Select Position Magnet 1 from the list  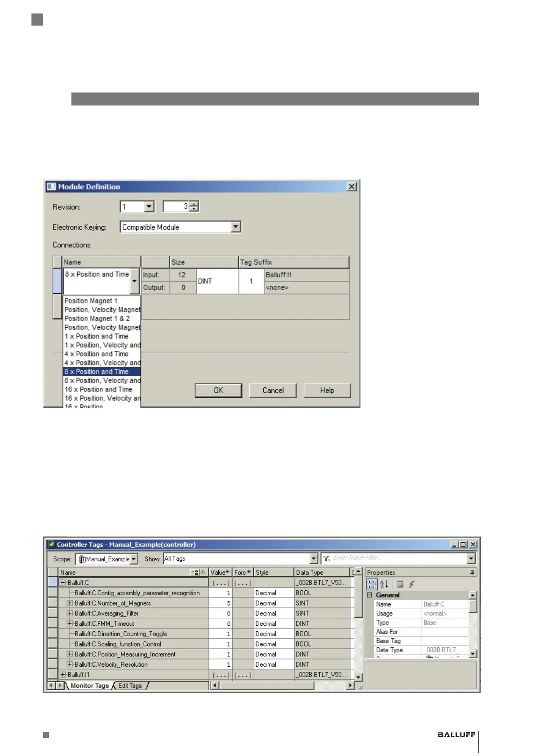(x=102, y=301)
